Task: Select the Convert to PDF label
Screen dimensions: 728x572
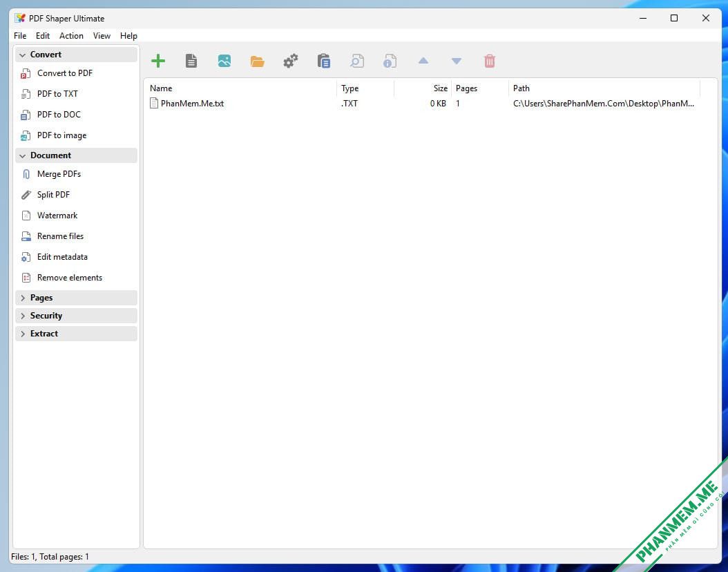Action: pos(64,73)
